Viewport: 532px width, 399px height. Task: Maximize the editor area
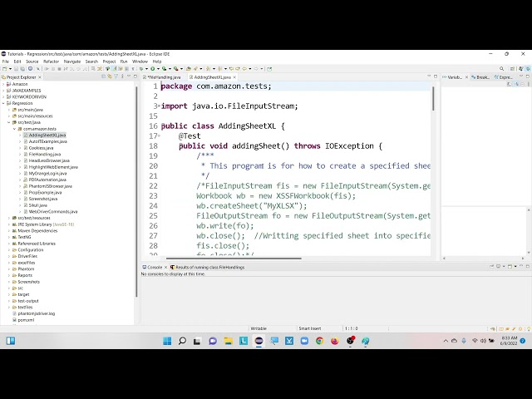[436, 76]
